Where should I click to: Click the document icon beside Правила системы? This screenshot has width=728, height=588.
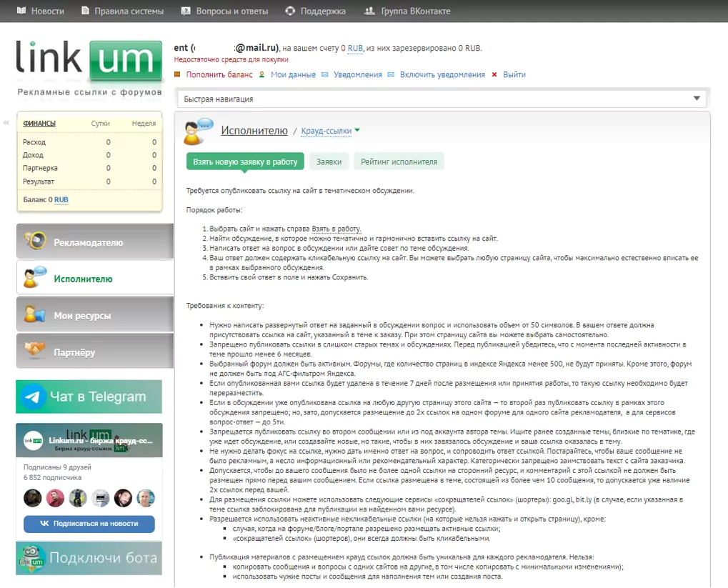[x=86, y=11]
